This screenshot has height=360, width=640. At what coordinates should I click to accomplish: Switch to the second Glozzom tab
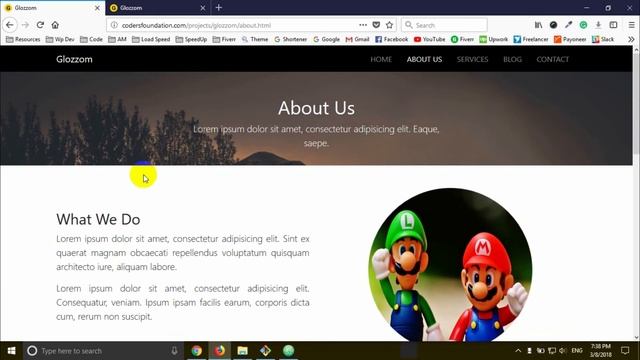click(158, 8)
